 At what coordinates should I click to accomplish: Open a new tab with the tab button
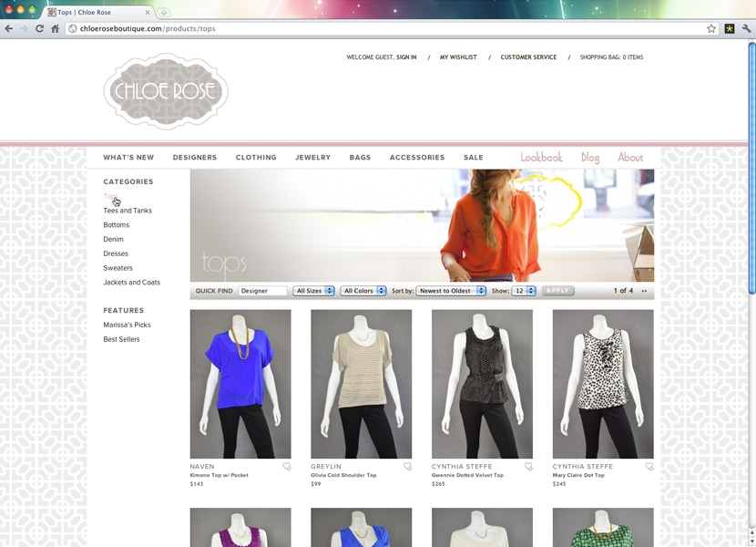click(x=164, y=12)
